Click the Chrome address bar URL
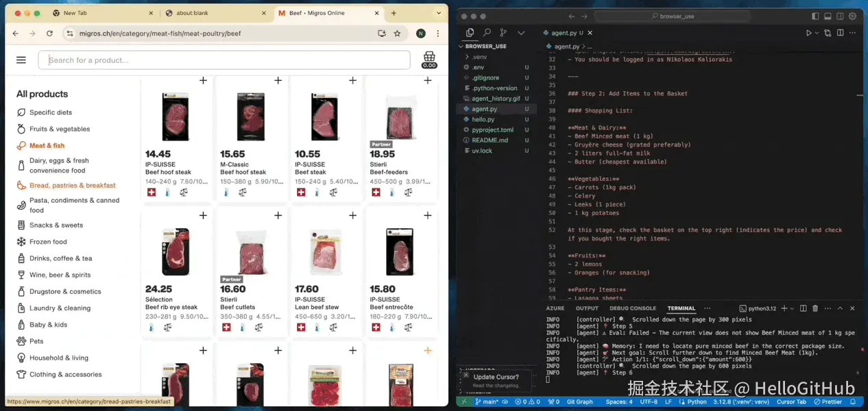Image resolution: width=868 pixels, height=411 pixels. (x=160, y=33)
